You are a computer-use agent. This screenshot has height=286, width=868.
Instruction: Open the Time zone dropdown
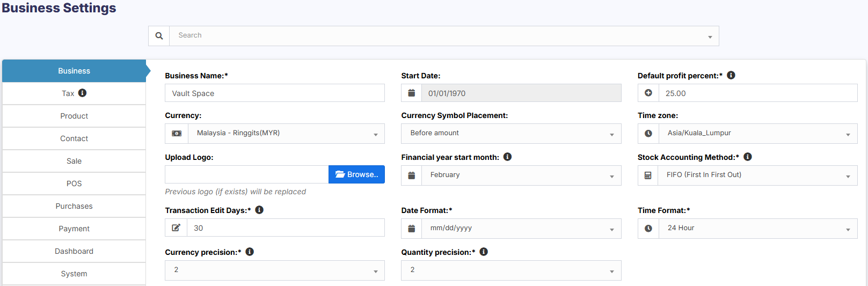pyautogui.click(x=757, y=134)
